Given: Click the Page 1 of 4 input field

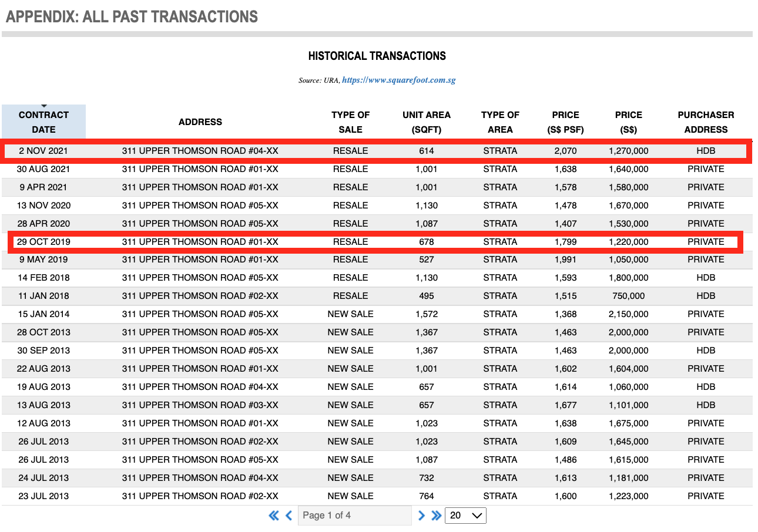Looking at the screenshot, I should point(355,516).
